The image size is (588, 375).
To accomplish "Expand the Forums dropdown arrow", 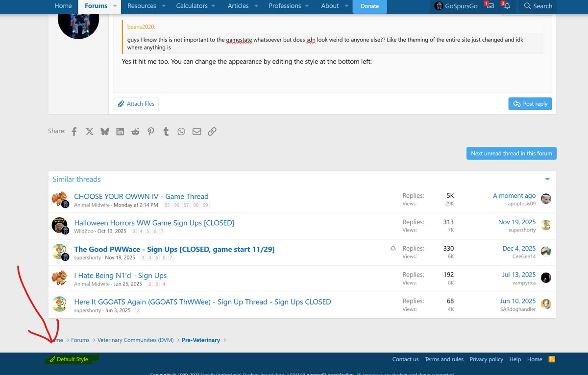I will pos(115,6).
